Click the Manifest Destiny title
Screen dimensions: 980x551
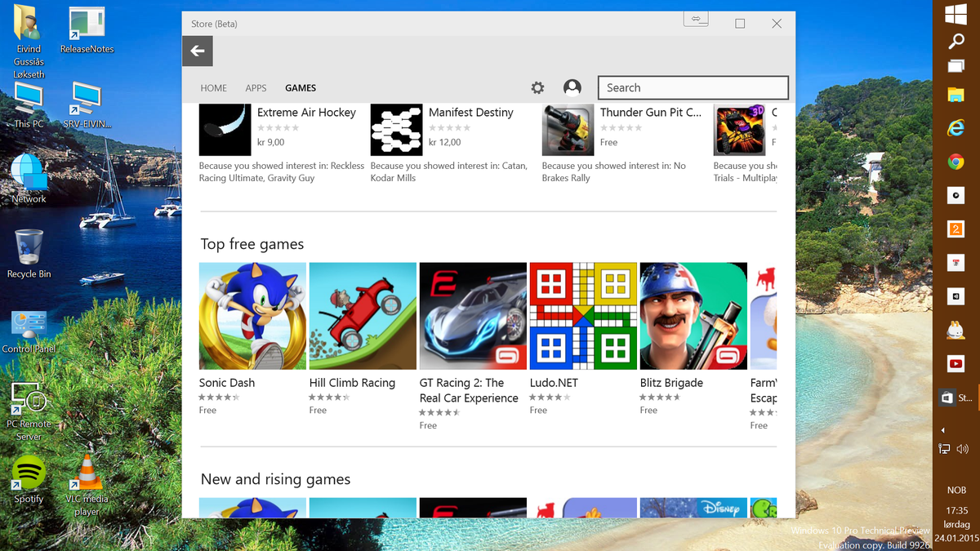471,113
